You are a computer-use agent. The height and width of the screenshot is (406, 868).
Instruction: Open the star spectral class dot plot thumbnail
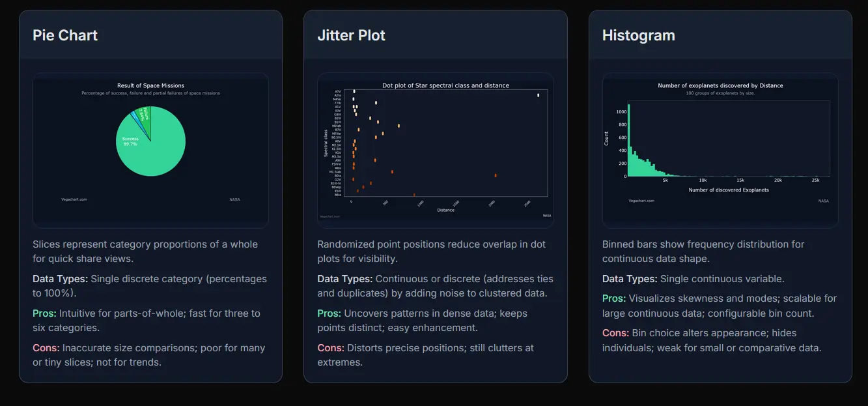435,150
